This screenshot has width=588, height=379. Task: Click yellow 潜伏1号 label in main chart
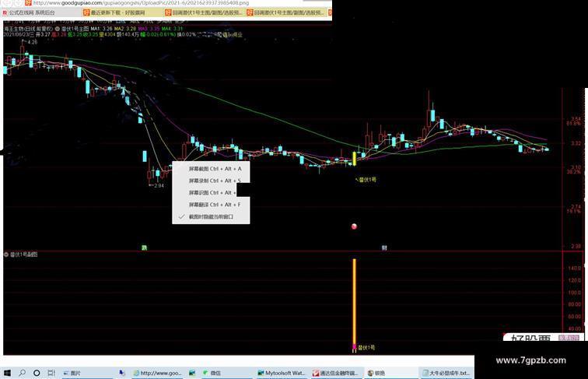point(367,180)
